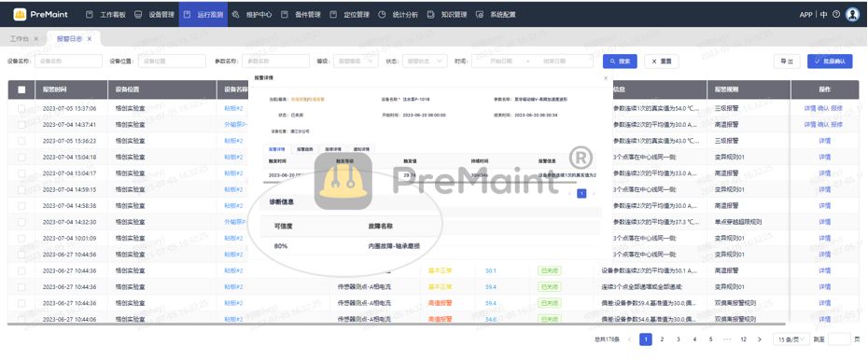Click the PreMaint logo icon
Image resolution: width=868 pixels, height=359 pixels.
(20, 14)
